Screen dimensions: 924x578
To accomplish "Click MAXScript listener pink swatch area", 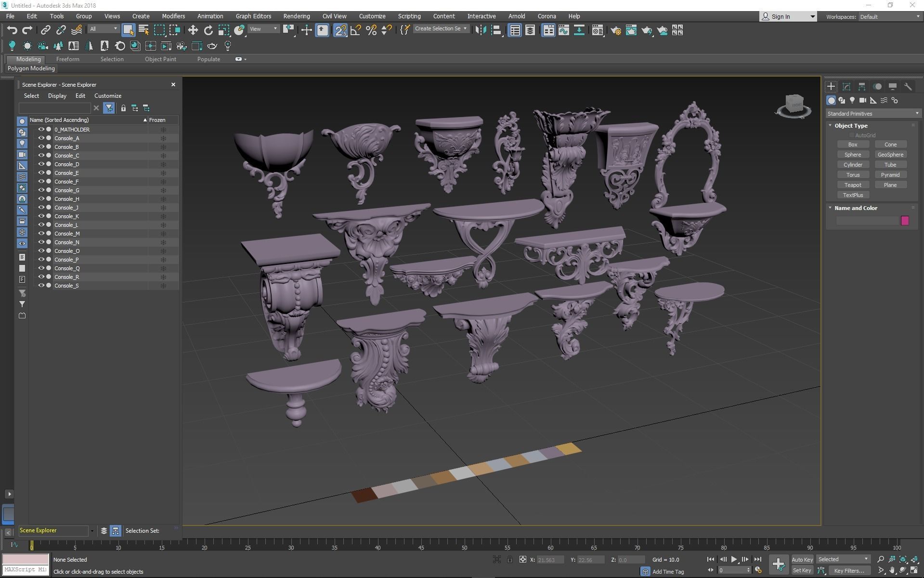I will (x=26, y=559).
